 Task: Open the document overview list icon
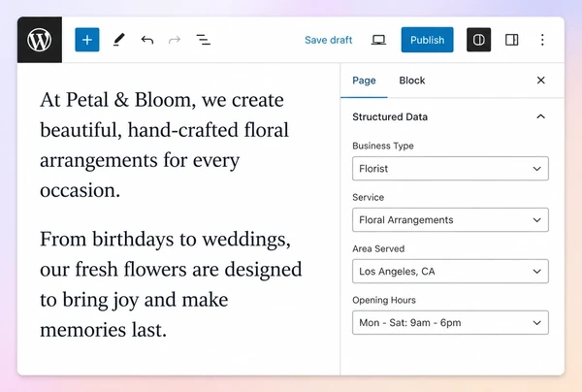coord(204,40)
